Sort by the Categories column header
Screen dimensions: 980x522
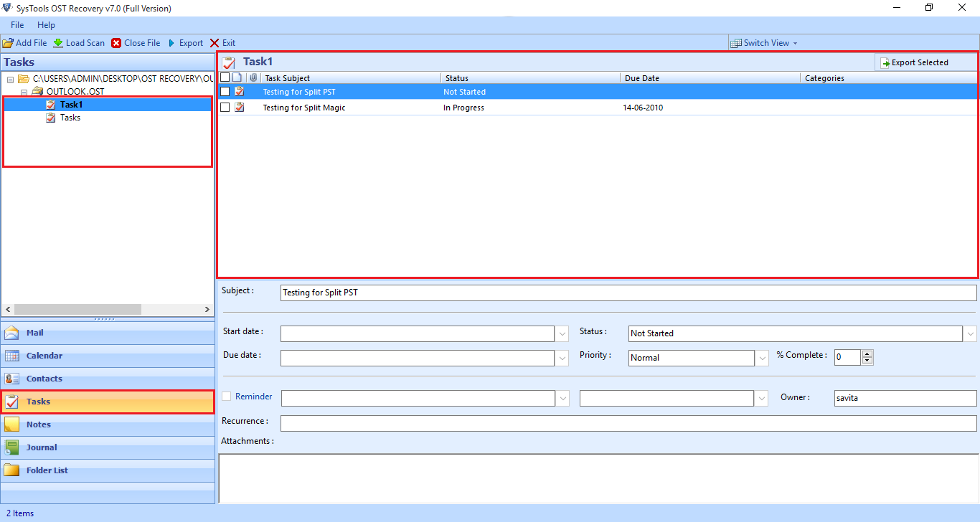(889, 78)
